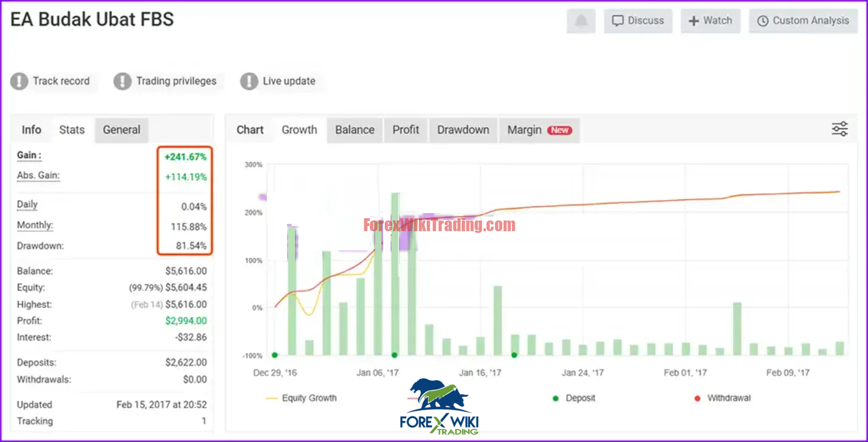Click the +114.19% absolute gain value
The image size is (868, 442).
tap(186, 177)
